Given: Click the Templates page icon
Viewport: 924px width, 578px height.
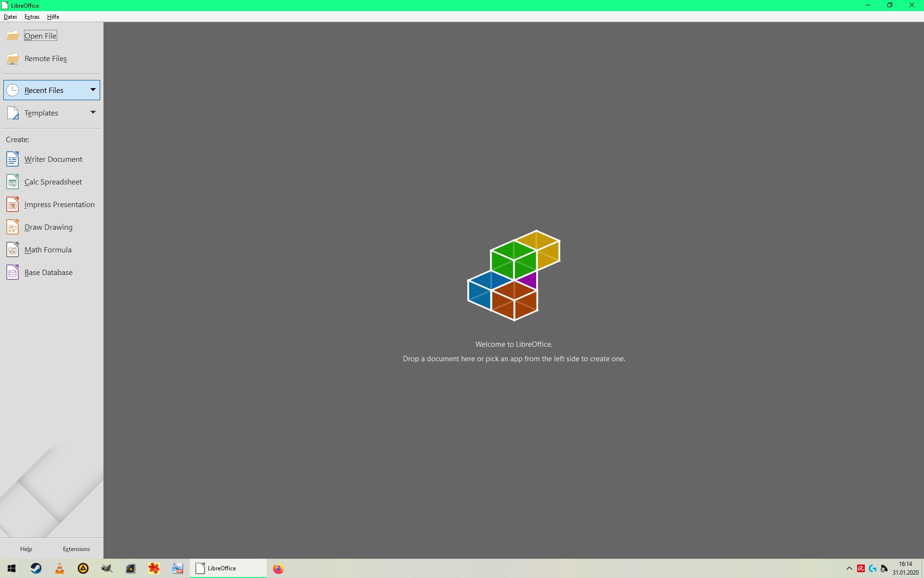Looking at the screenshot, I should (x=13, y=113).
